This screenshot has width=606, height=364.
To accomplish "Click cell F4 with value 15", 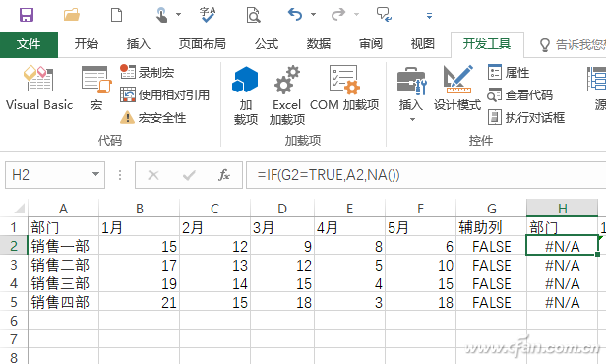I will [x=420, y=283].
